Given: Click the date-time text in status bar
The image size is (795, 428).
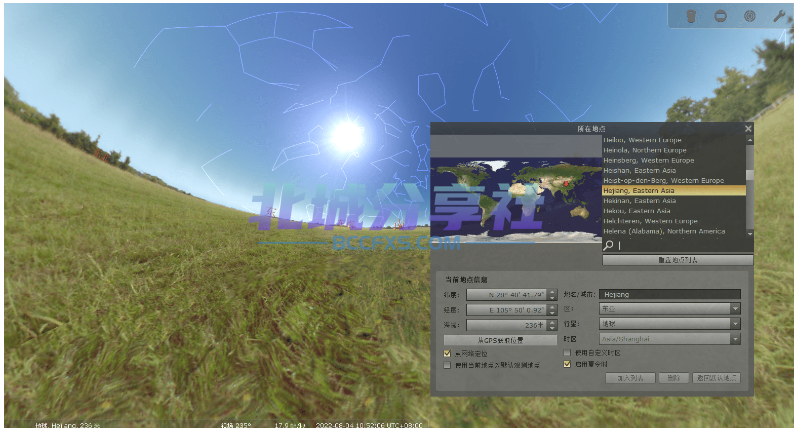Looking at the screenshot, I should coord(369,425).
